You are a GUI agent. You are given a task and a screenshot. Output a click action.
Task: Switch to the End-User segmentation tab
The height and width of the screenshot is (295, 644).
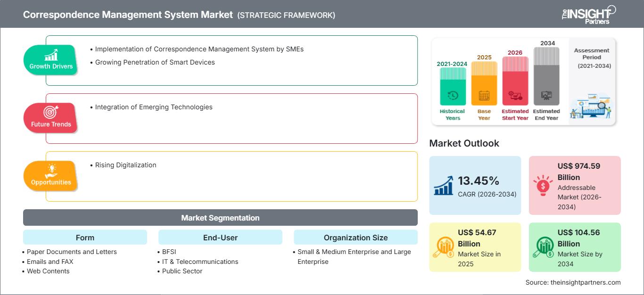(220, 237)
